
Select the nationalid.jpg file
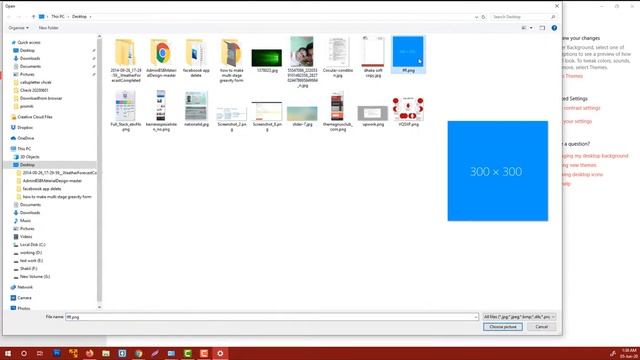click(196, 109)
